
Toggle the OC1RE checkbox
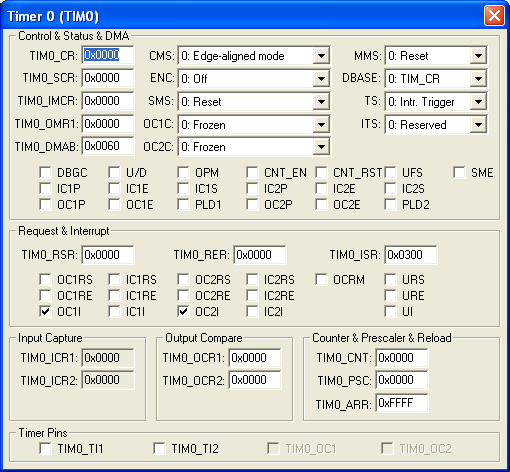coord(45,295)
